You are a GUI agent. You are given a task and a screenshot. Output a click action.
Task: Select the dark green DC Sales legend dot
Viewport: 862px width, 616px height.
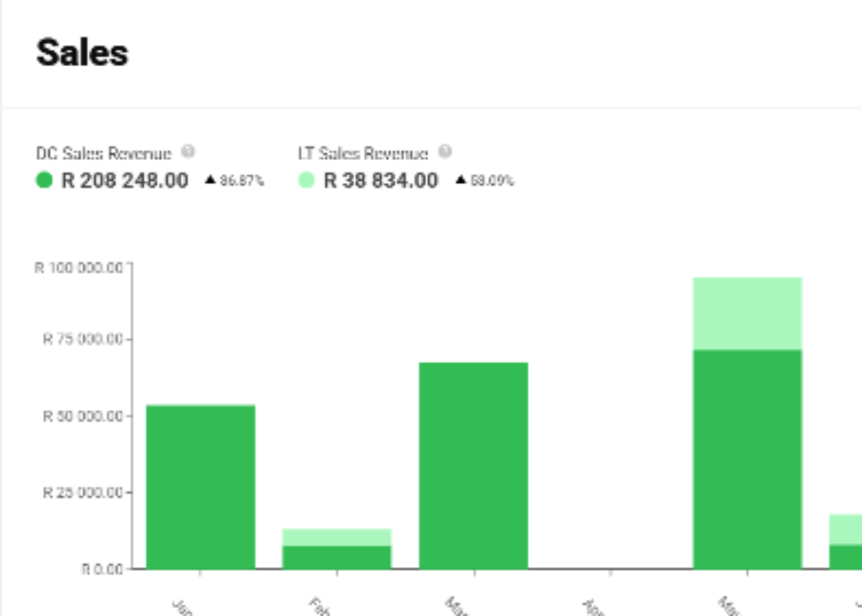pyautogui.click(x=44, y=180)
